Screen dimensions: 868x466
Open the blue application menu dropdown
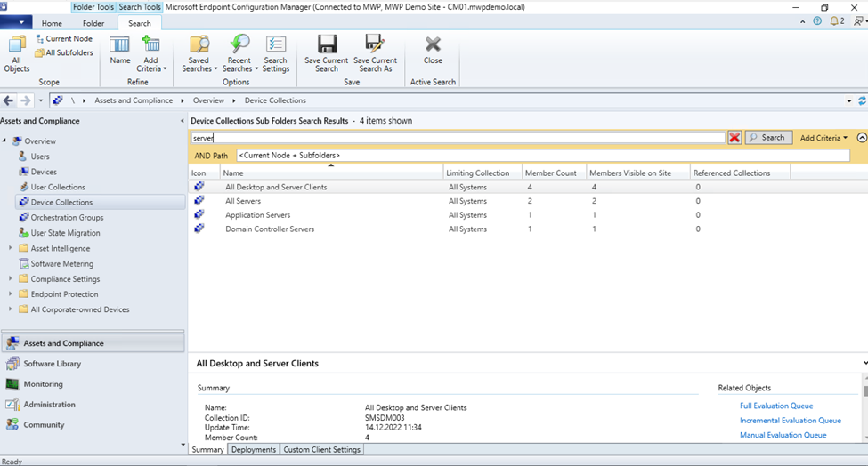17,22
